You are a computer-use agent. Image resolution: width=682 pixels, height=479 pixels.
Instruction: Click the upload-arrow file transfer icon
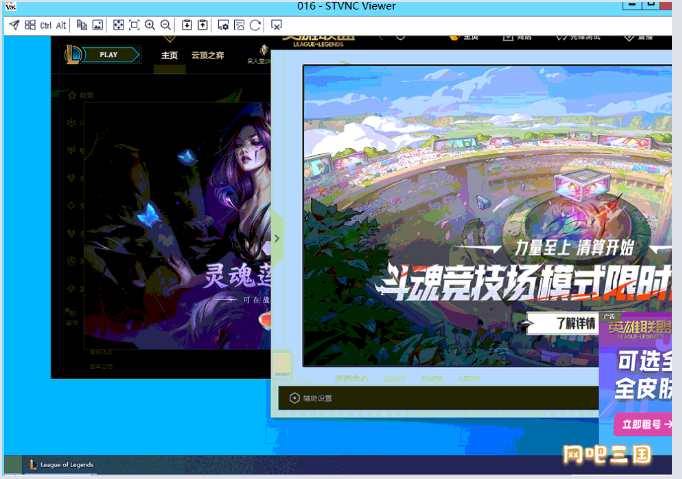[203, 25]
